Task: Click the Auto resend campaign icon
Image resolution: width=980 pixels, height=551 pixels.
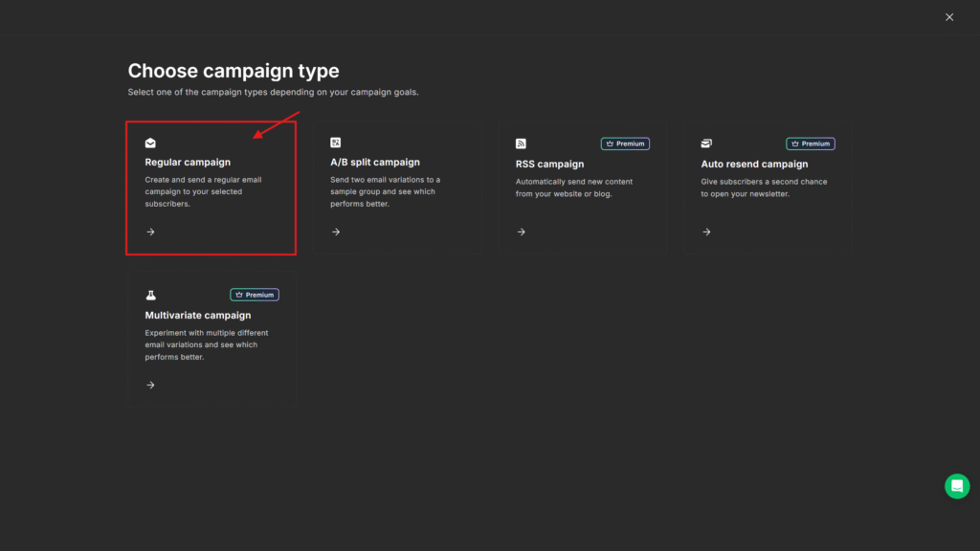Action: 706,143
